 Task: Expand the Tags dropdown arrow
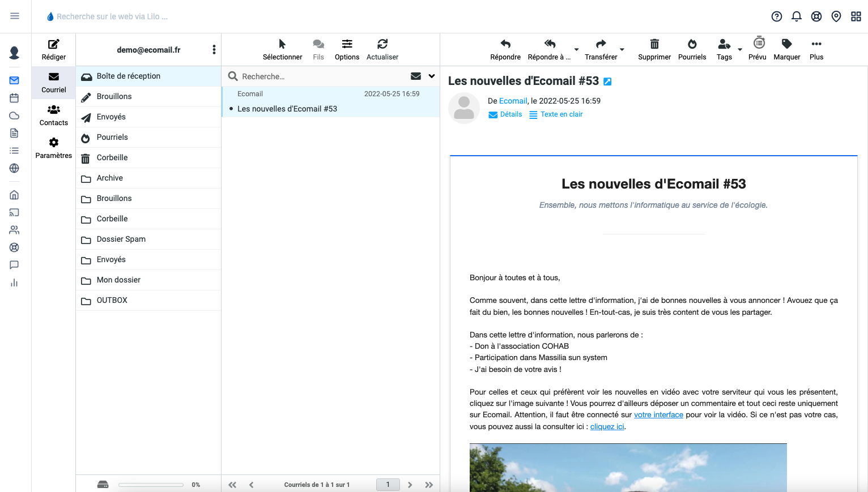point(740,50)
